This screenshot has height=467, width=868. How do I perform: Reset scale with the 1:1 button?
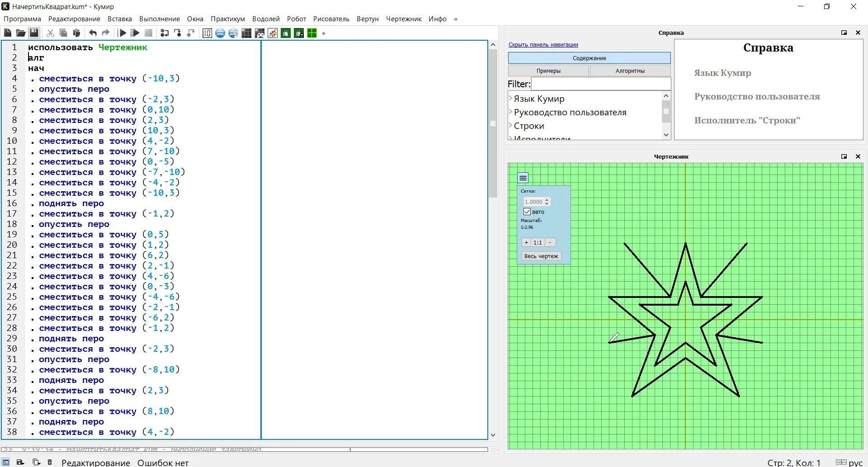tap(538, 243)
